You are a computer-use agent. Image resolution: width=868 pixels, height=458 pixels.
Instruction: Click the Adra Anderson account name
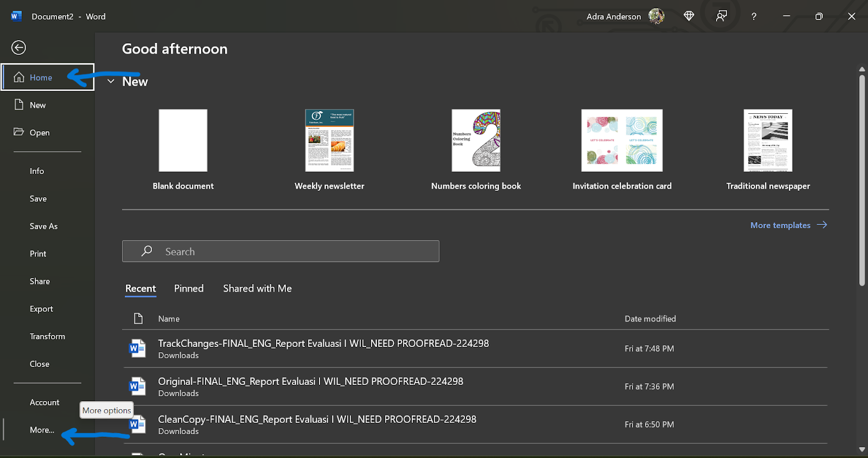[x=614, y=16]
